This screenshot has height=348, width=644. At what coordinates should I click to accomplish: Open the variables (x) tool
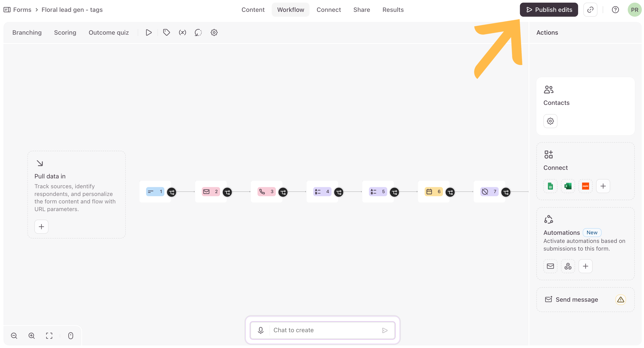coord(182,32)
